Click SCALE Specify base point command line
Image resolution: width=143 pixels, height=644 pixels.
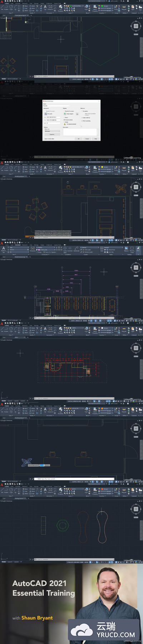coord(75,479)
